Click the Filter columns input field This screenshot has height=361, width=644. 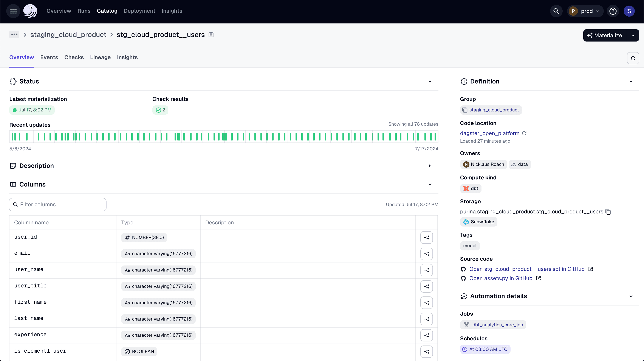[57, 204]
